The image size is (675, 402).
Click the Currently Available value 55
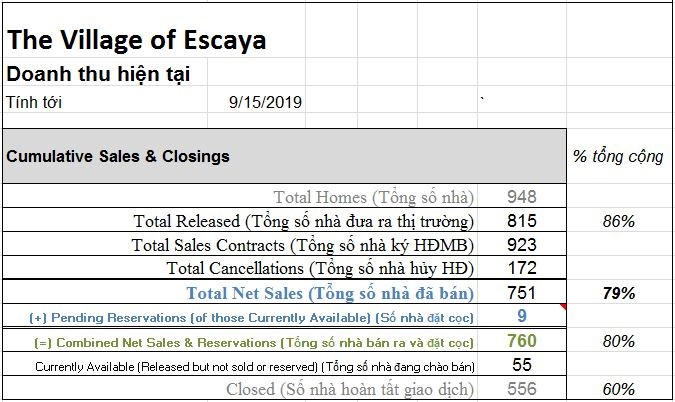point(522,365)
